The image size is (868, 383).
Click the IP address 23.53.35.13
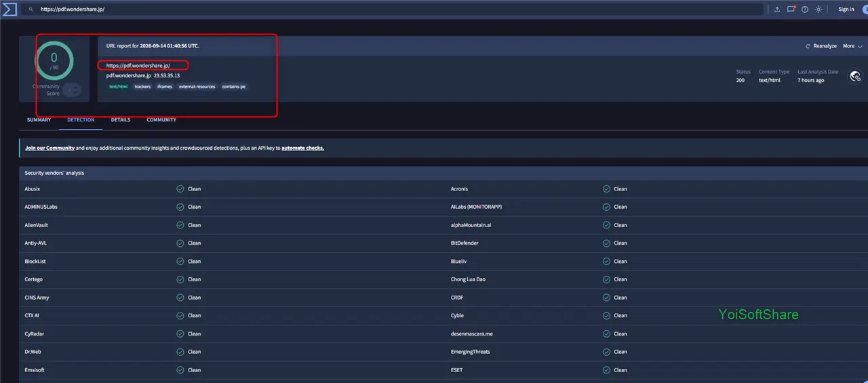pos(167,76)
